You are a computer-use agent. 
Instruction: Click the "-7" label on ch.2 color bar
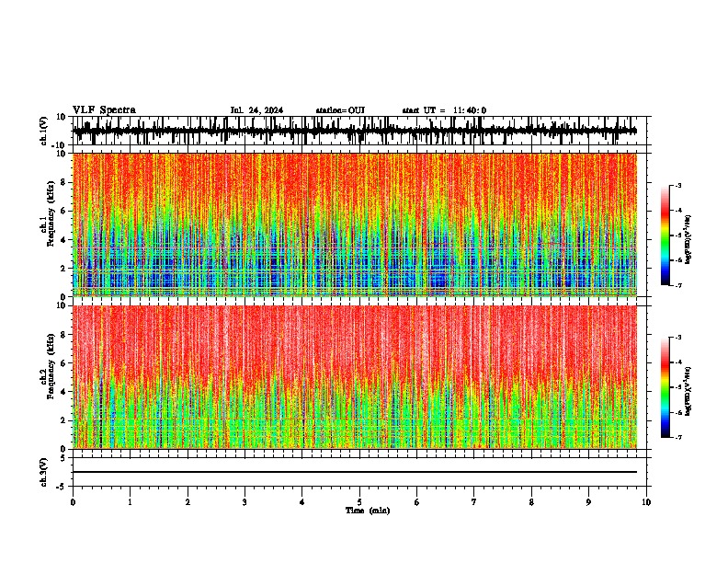678,437
